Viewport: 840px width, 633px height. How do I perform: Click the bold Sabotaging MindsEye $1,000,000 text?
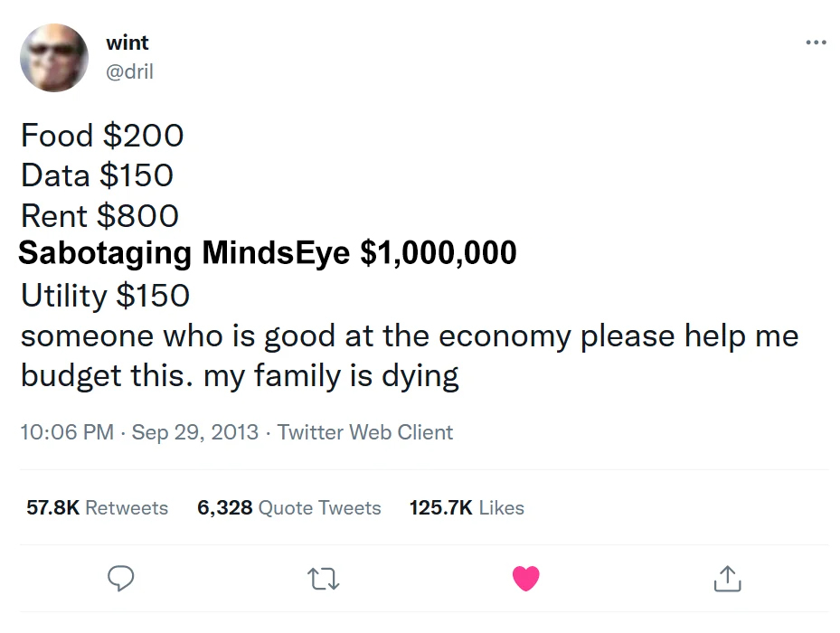coord(268,253)
